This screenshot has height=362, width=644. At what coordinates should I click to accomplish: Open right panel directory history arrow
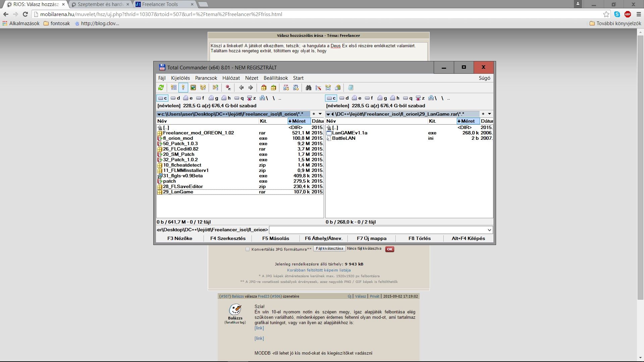click(489, 114)
